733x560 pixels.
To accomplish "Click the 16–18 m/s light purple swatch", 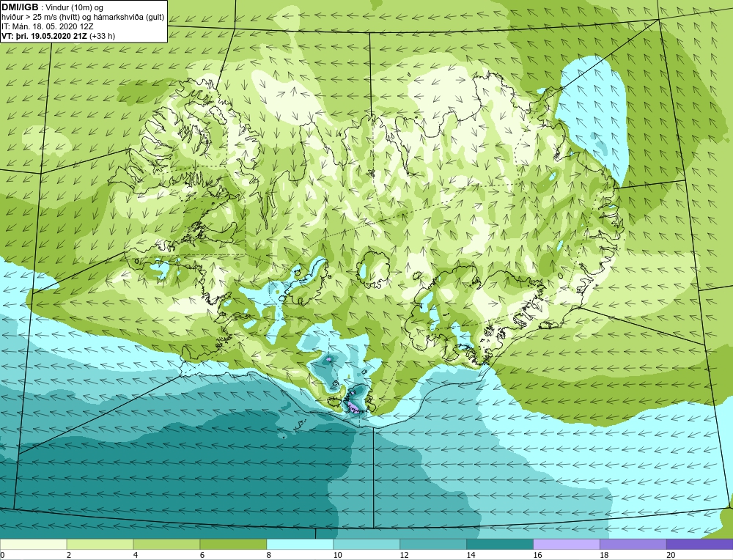I will coord(566,544).
